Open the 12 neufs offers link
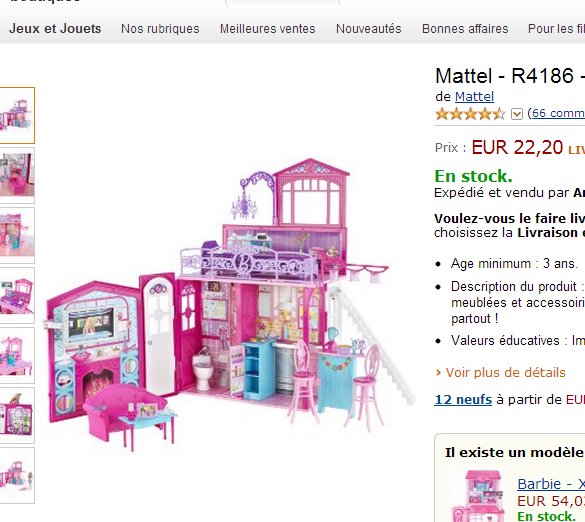The height and width of the screenshot is (522, 585). [x=463, y=400]
